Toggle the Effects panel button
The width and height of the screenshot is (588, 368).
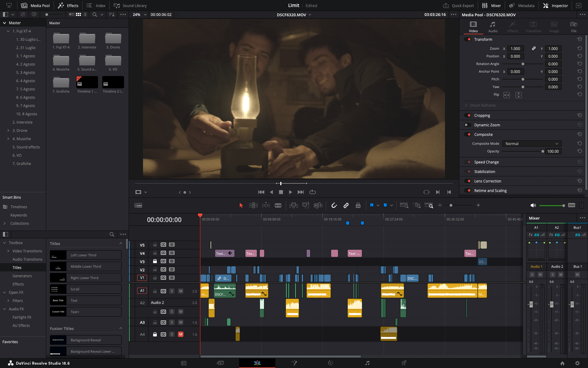pos(68,6)
